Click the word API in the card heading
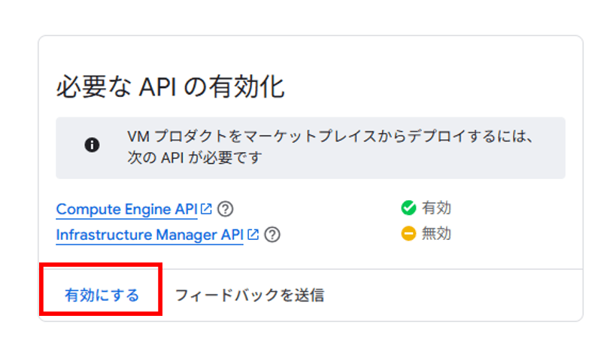The image size is (616, 364). (x=160, y=87)
